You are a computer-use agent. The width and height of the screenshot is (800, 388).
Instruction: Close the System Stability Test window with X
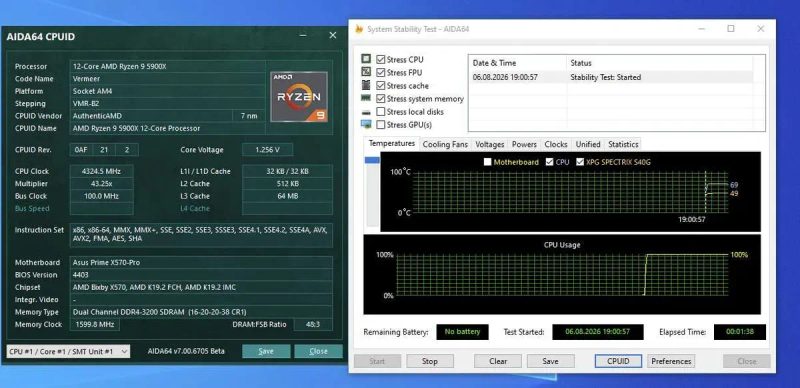tap(760, 29)
